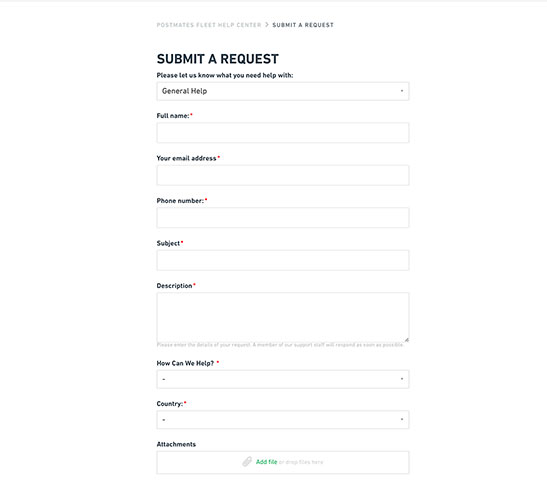Image resolution: width=547 pixels, height=486 pixels.
Task: Open Postmates Fleet Help Center breadcrumb
Action: [x=209, y=25]
